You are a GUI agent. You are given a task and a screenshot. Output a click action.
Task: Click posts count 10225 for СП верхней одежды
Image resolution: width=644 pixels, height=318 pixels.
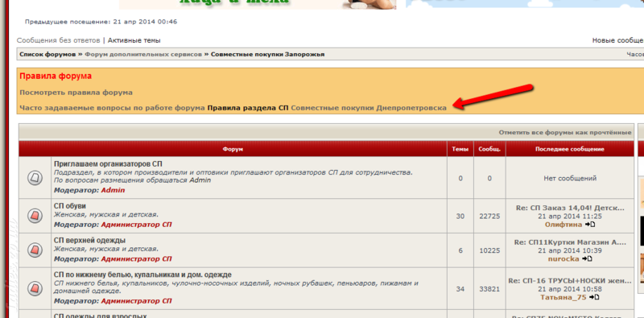[x=489, y=250]
